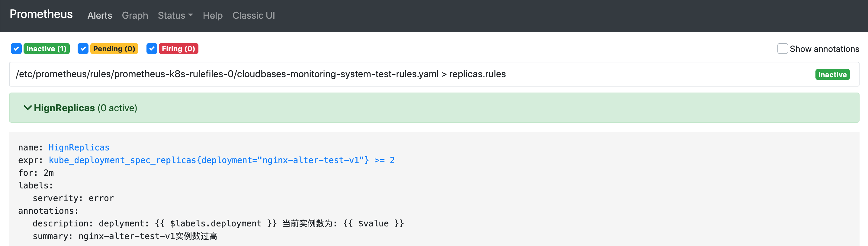The image size is (868, 246).
Task: Click the green Inactive (1) badge
Action: point(47,49)
